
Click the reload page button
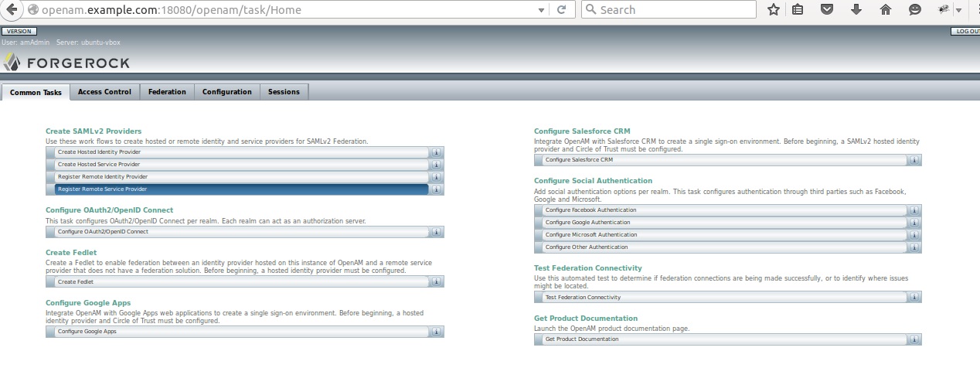pyautogui.click(x=562, y=10)
